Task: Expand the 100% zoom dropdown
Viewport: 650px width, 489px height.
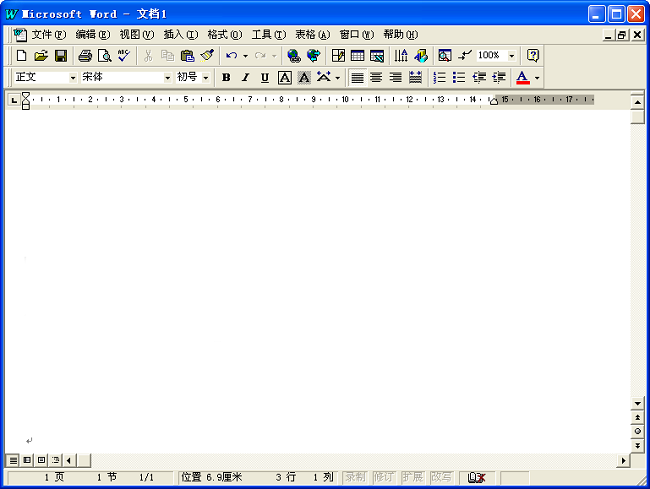Action: [x=512, y=56]
